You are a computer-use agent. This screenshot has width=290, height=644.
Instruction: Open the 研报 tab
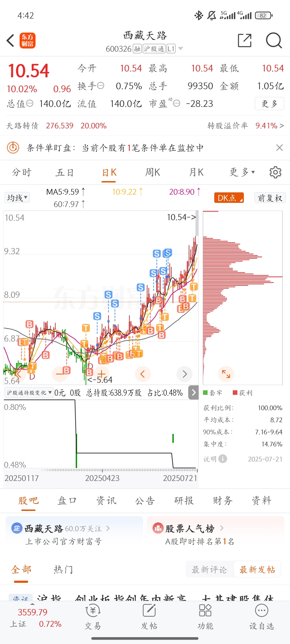tap(184, 501)
